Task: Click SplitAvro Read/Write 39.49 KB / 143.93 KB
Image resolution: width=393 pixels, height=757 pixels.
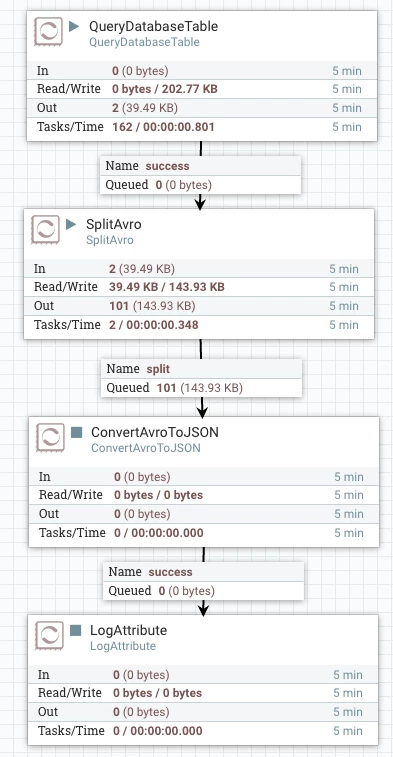Action: pyautogui.click(x=199, y=287)
